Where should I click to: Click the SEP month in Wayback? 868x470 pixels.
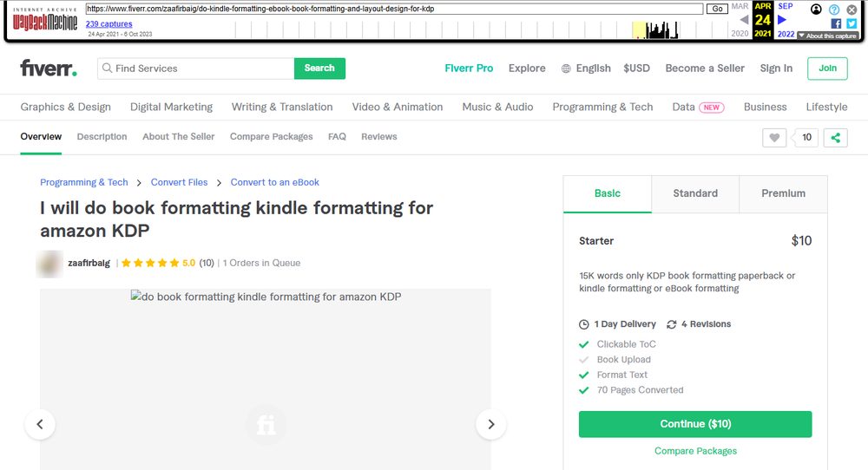[786, 6]
